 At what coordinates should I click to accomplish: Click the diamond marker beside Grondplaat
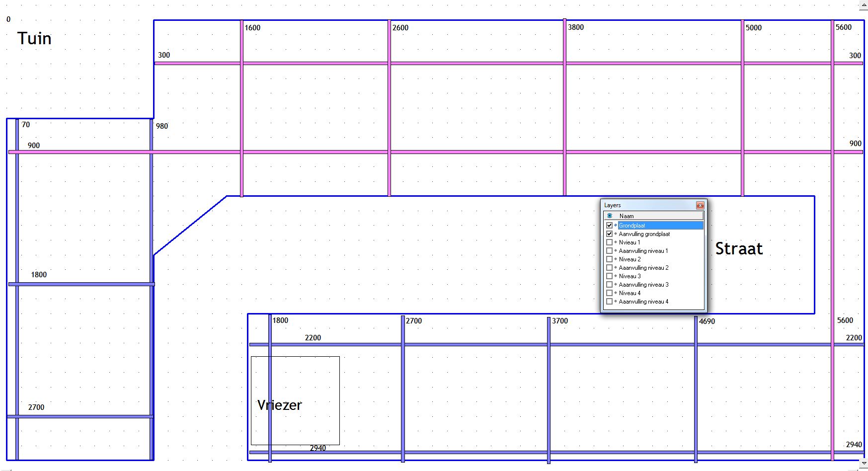point(616,226)
